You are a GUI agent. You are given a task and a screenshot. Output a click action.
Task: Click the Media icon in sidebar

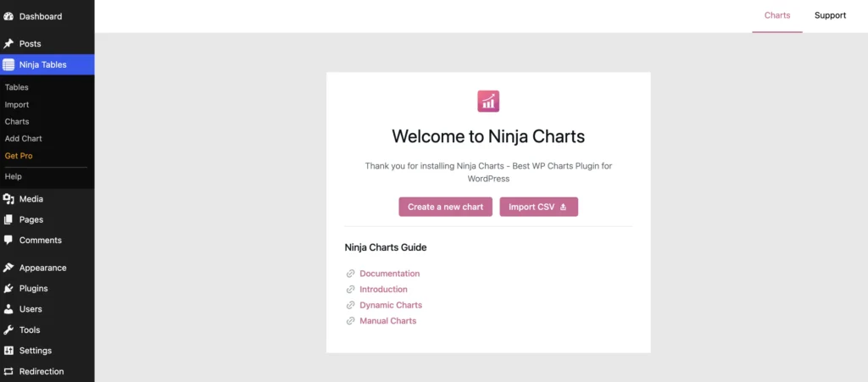tap(8, 199)
